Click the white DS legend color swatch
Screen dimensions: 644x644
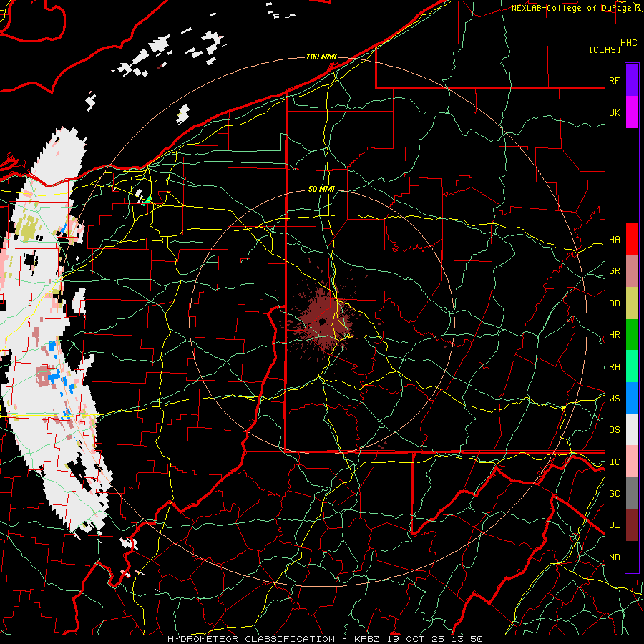(632, 429)
